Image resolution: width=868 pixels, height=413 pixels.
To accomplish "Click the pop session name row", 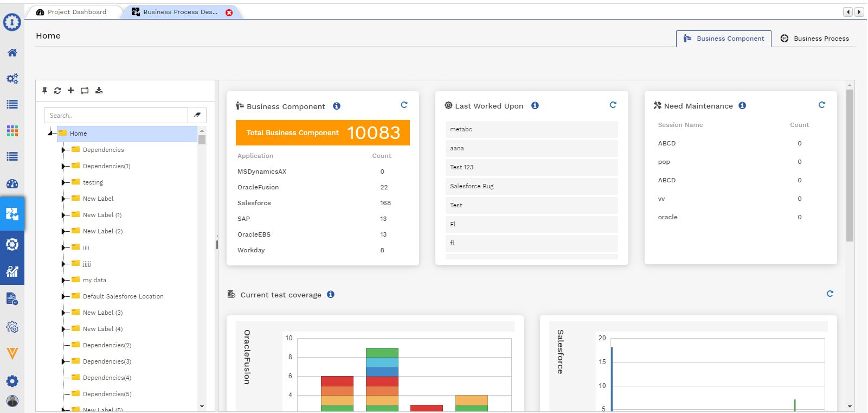I will [x=740, y=162].
